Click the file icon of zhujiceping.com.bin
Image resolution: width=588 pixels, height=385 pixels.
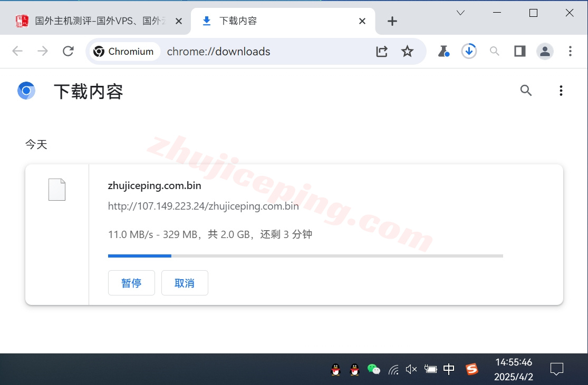[x=57, y=190]
